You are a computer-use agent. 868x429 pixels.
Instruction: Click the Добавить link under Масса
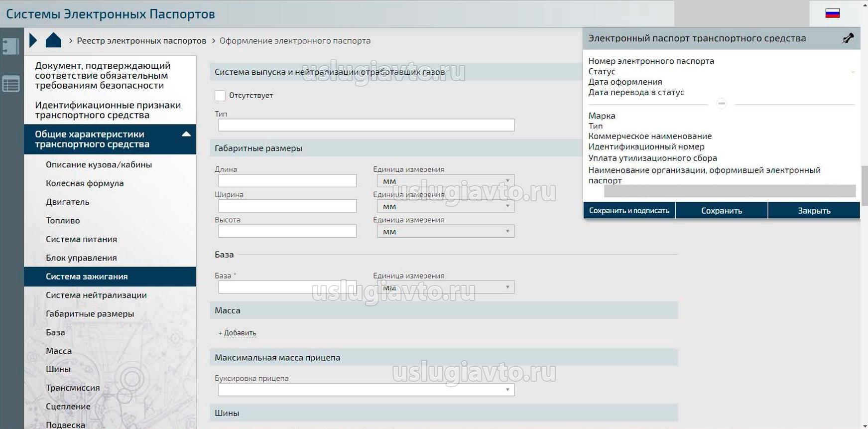[x=240, y=333]
